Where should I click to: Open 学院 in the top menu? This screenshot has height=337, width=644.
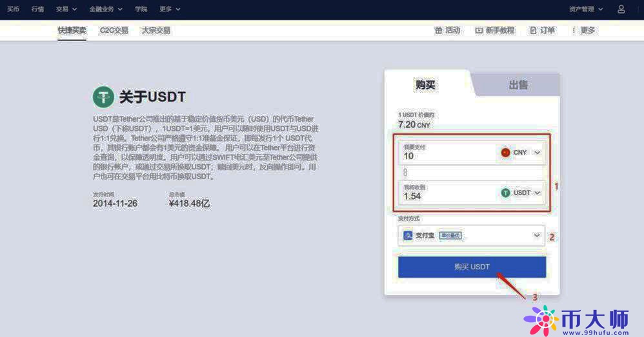pyautogui.click(x=141, y=9)
